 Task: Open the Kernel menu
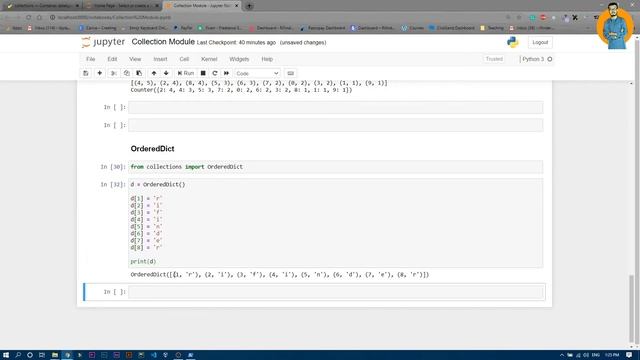[x=209, y=59]
